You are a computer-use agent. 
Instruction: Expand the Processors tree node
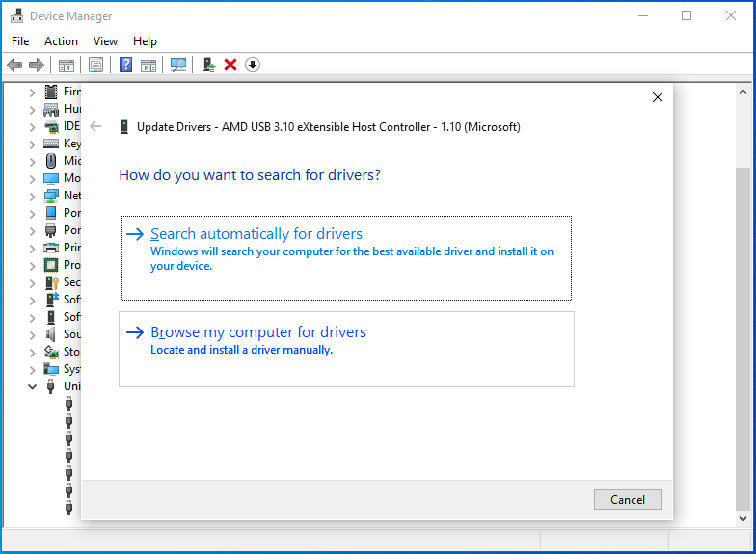coord(33,266)
